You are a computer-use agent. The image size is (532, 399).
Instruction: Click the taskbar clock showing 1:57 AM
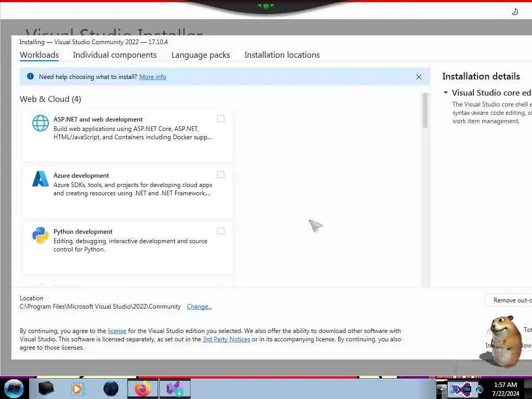pyautogui.click(x=505, y=389)
